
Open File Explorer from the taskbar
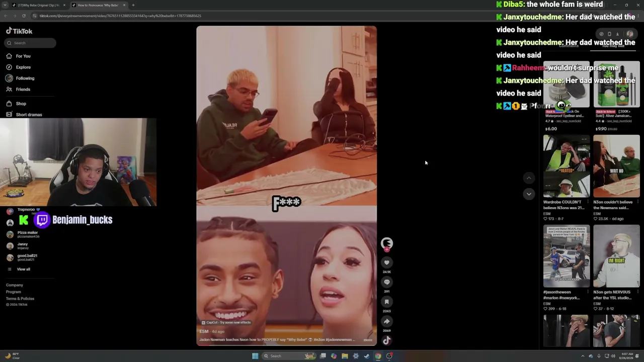[x=345, y=356]
